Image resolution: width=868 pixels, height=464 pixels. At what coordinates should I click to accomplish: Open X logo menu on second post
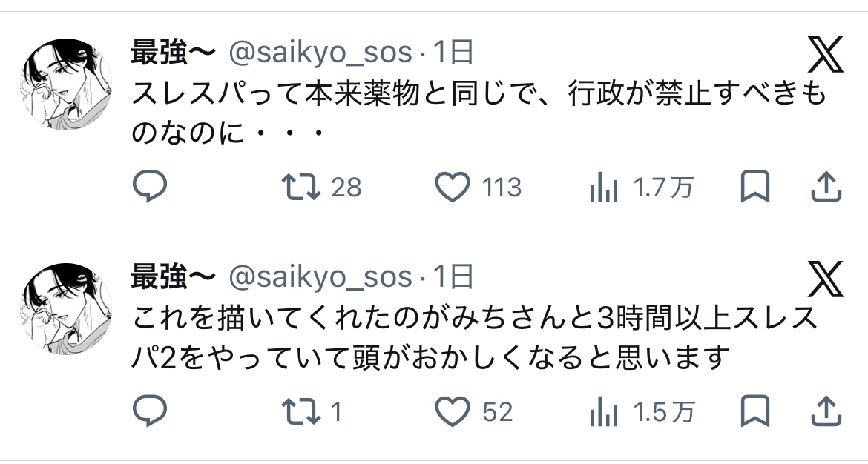pyautogui.click(x=825, y=279)
